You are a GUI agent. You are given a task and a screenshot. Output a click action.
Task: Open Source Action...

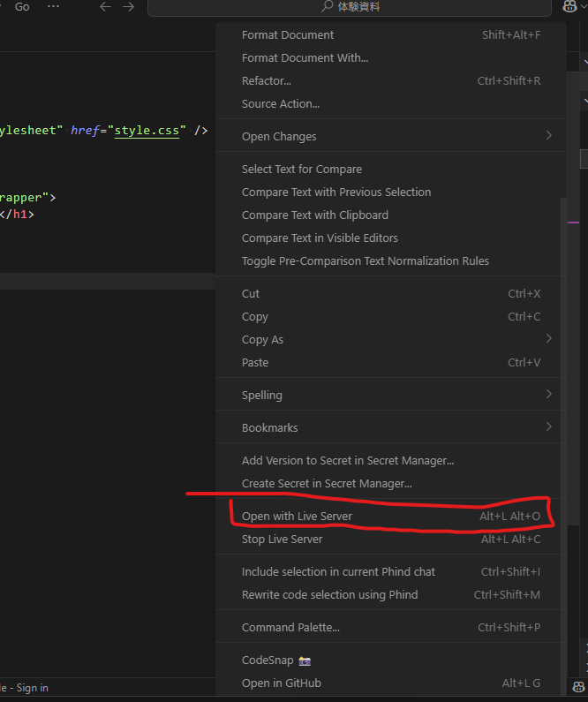[x=391, y=104]
